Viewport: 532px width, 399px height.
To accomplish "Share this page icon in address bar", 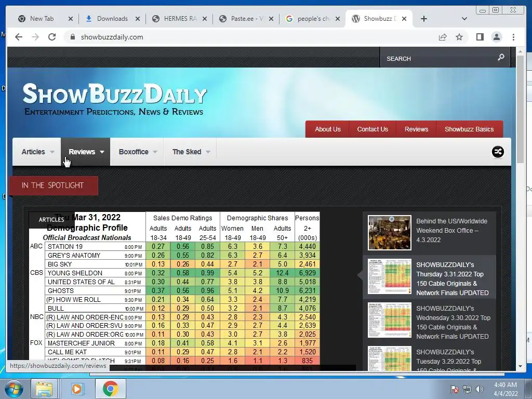I will 443,37.
